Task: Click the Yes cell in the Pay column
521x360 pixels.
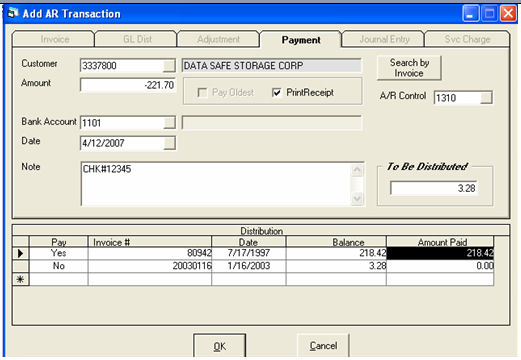Action: click(x=59, y=253)
